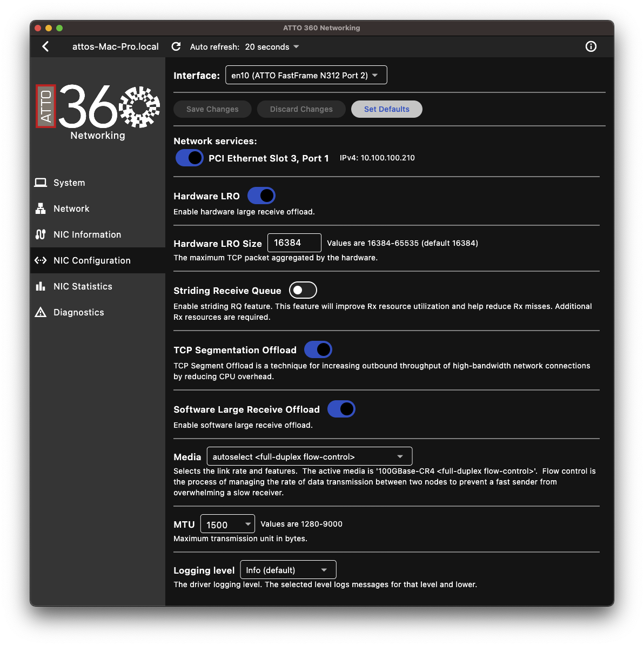Screen dimensions: 644x646
Task: Open the info circle icon
Action: click(591, 46)
